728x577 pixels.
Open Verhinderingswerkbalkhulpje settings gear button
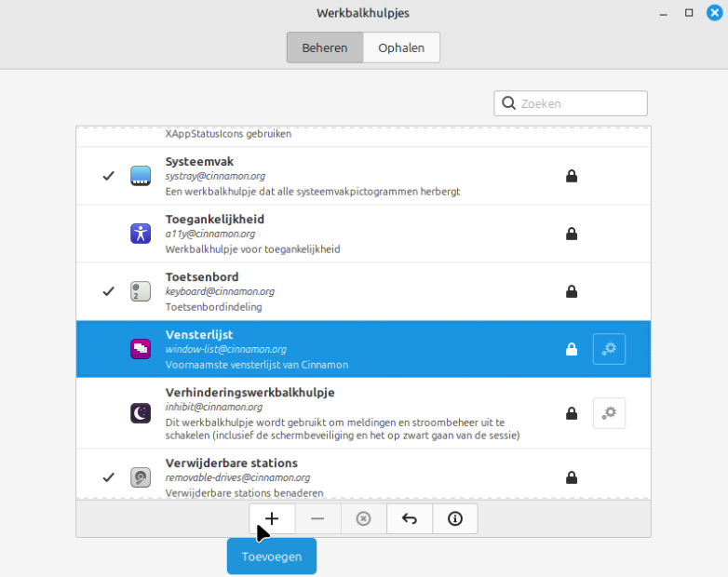609,412
